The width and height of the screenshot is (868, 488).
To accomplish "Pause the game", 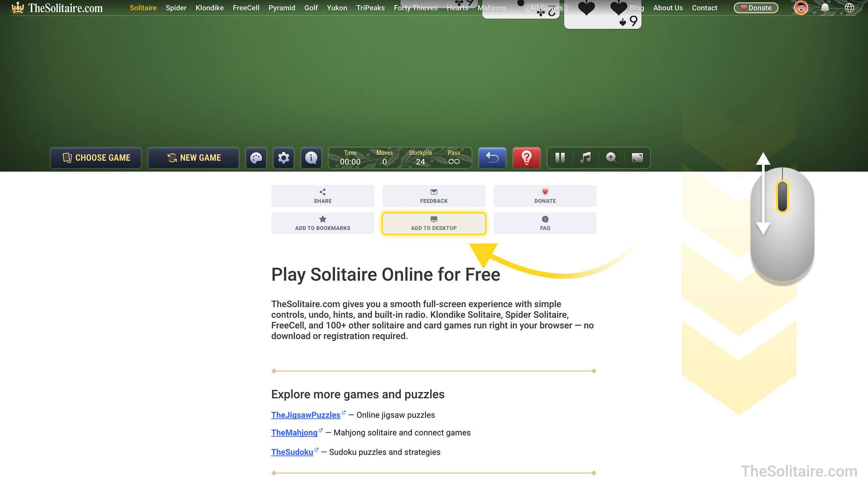I will tap(560, 158).
